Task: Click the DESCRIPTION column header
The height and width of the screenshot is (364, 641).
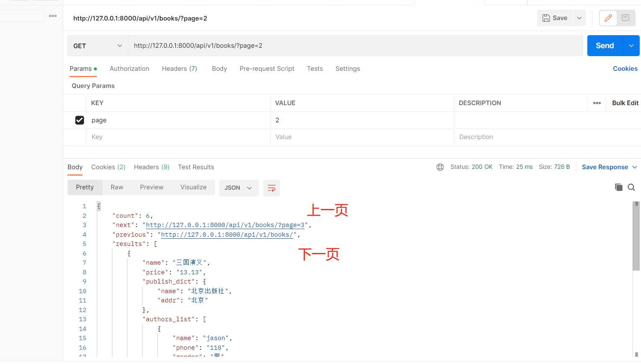Action: 480,103
